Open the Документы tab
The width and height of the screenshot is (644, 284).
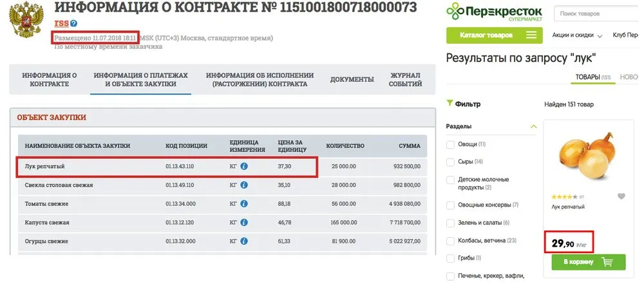coord(352,80)
